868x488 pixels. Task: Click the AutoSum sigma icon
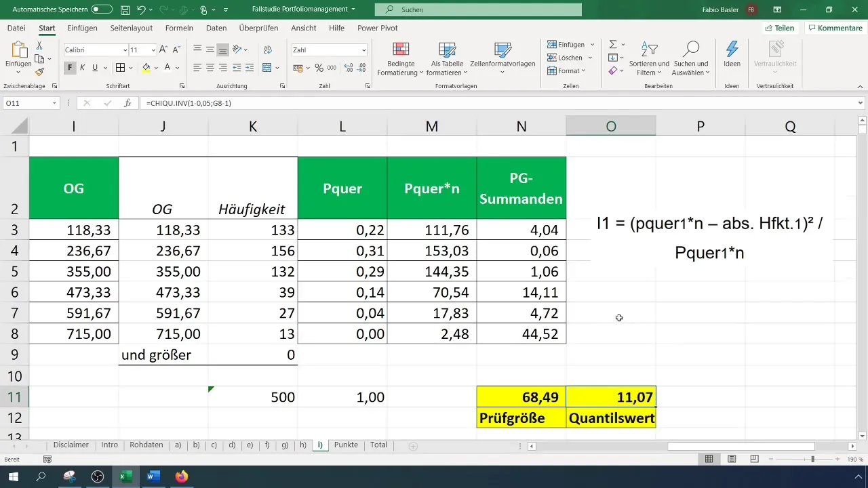coord(613,44)
